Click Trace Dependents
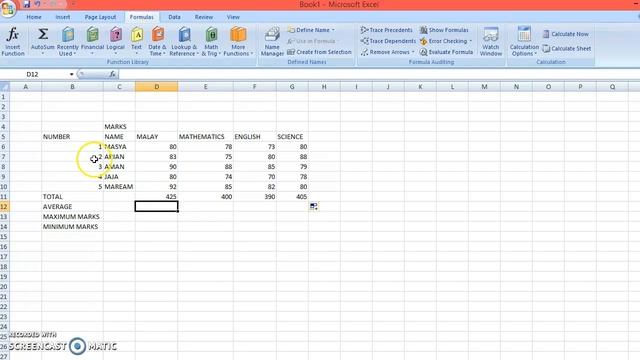 tap(388, 41)
